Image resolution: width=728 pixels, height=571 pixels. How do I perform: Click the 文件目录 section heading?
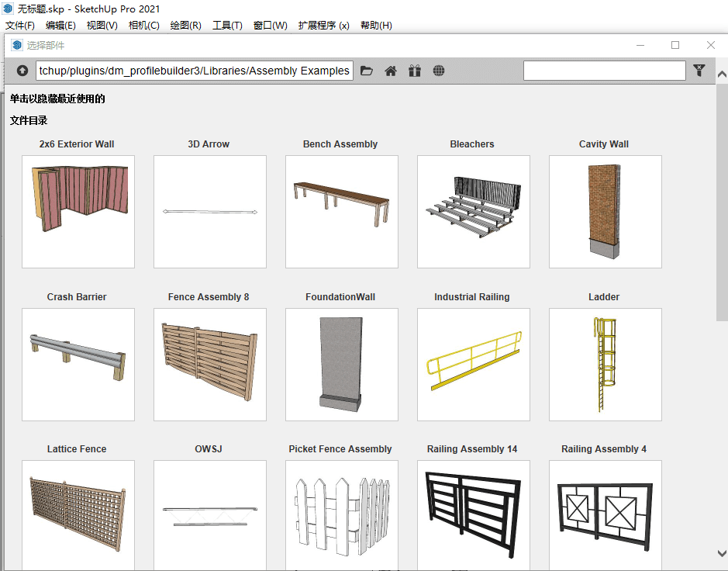coord(29,120)
